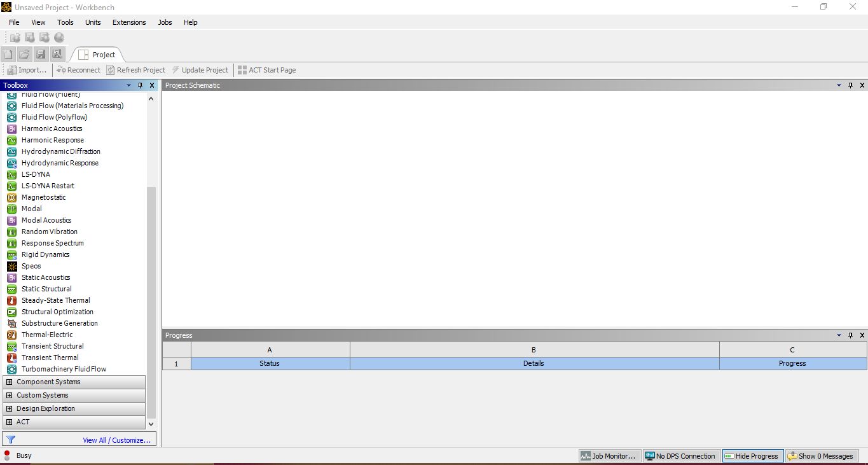This screenshot has width=868, height=465.
Task: Open the Extensions menu
Action: [129, 22]
